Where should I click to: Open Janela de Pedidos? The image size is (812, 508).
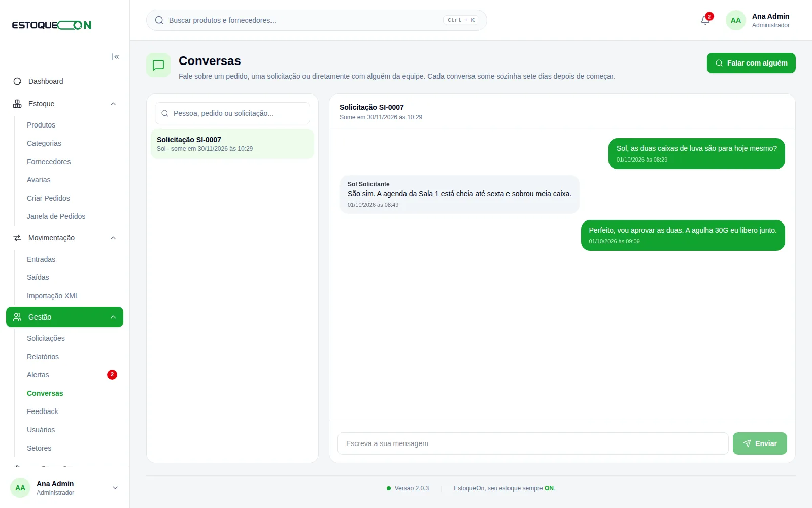click(x=56, y=216)
